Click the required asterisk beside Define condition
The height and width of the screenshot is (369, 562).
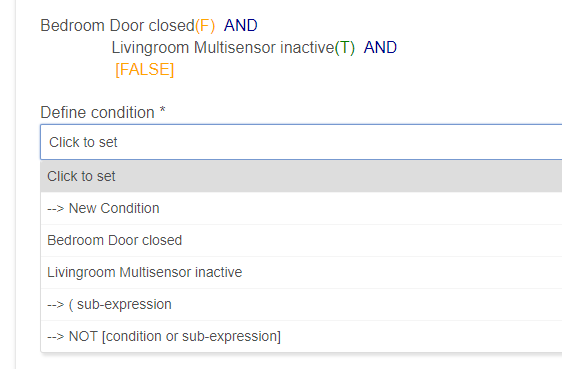[162, 110]
